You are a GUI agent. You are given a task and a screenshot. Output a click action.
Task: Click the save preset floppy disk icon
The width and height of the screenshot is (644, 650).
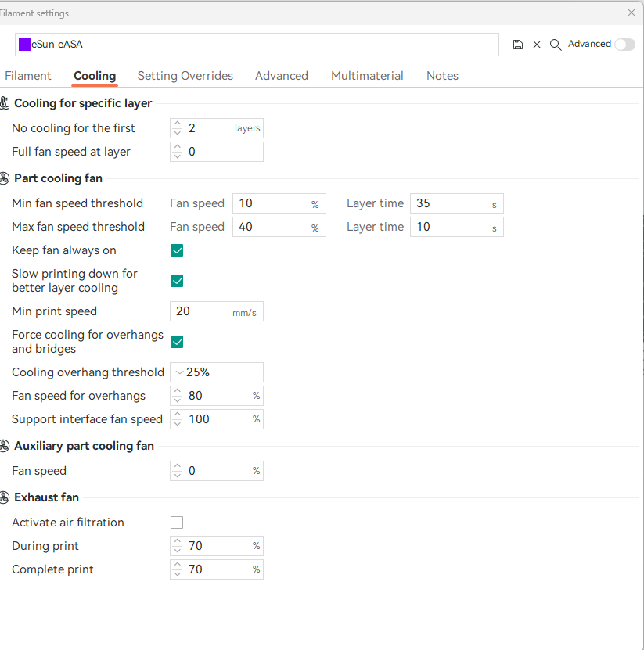518,45
